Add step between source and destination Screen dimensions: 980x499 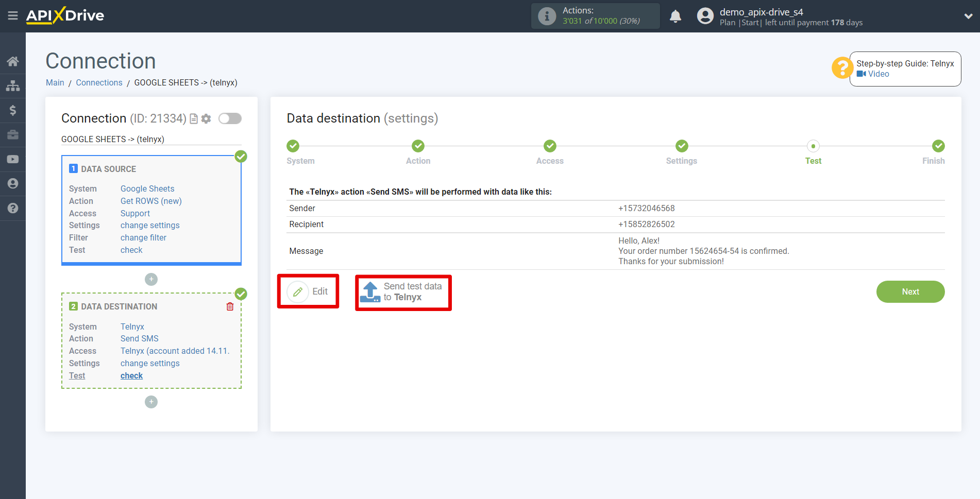(x=151, y=279)
